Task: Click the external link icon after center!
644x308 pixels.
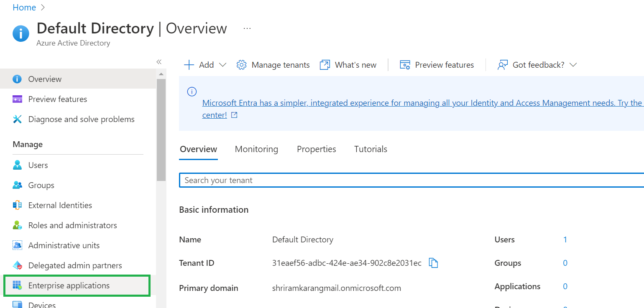Action: [x=234, y=115]
